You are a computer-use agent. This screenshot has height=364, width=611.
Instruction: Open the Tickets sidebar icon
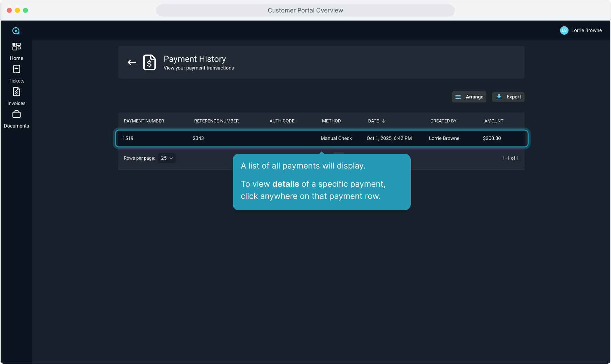click(x=16, y=69)
